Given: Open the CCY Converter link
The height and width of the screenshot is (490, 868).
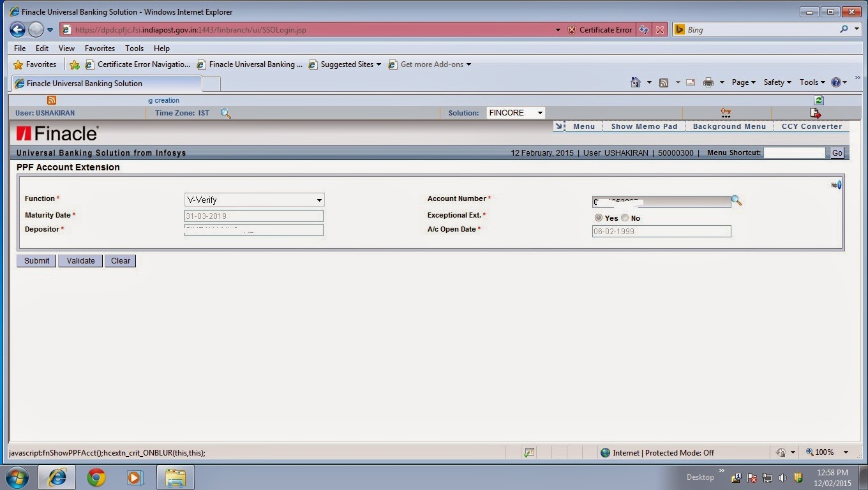Looking at the screenshot, I should [x=812, y=126].
